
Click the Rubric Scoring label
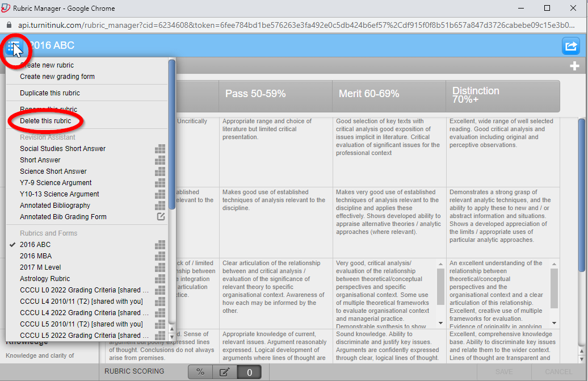135,371
